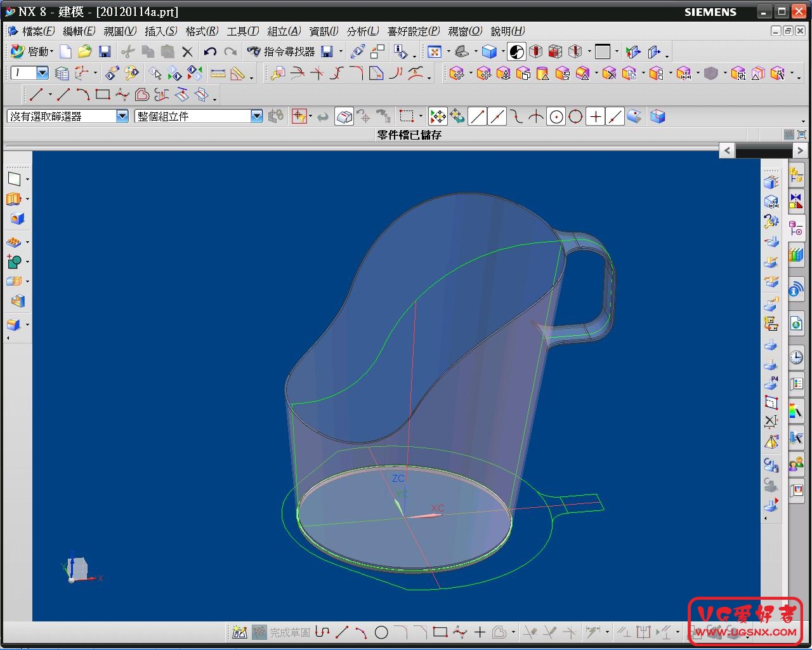Select Circle tool in bottom sketch toolbar
Image resolution: width=812 pixels, height=650 pixels.
381,632
